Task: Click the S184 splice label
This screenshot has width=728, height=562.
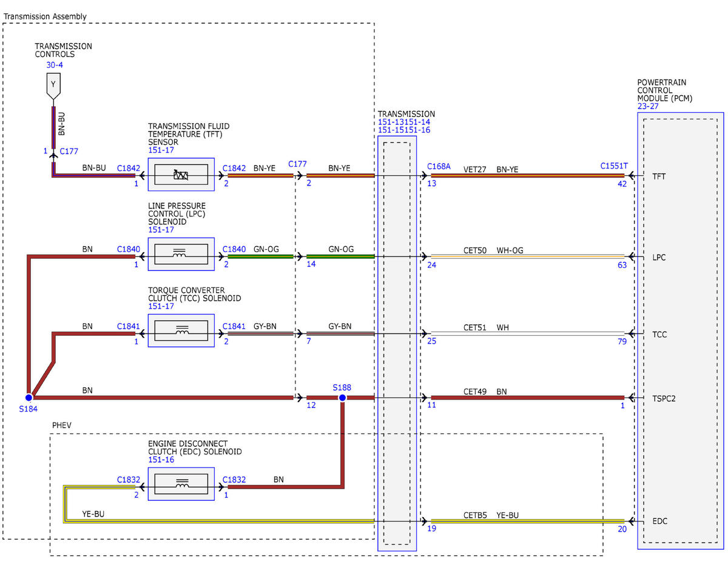Action: (28, 409)
